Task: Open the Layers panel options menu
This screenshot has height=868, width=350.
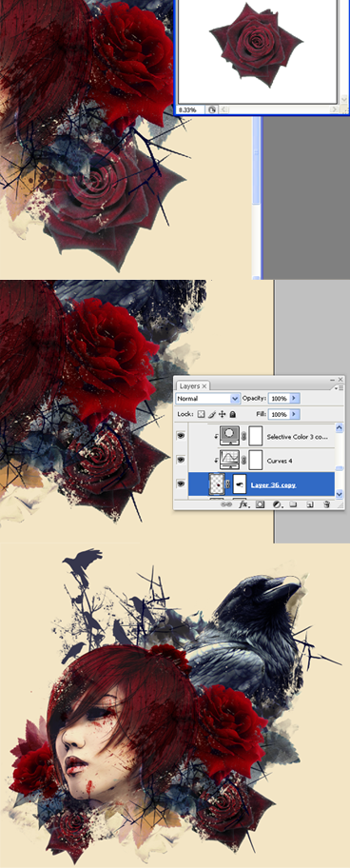Action: (x=339, y=388)
